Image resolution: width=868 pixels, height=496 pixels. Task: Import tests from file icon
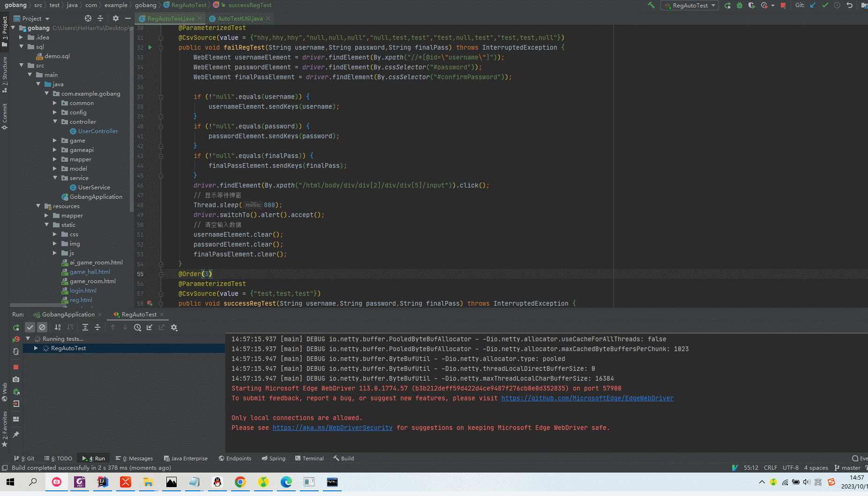[150, 327]
